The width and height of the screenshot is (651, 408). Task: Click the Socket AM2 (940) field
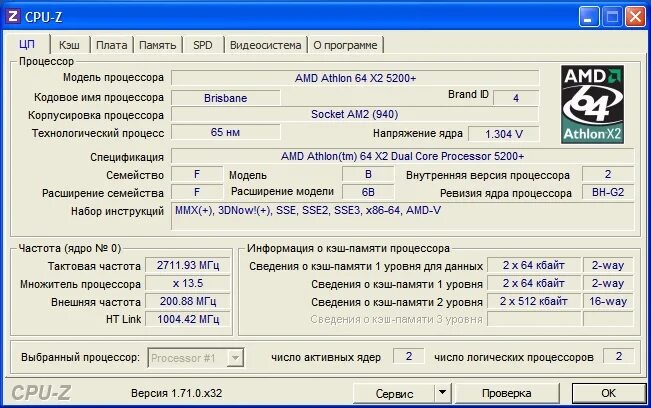pyautogui.click(x=355, y=115)
